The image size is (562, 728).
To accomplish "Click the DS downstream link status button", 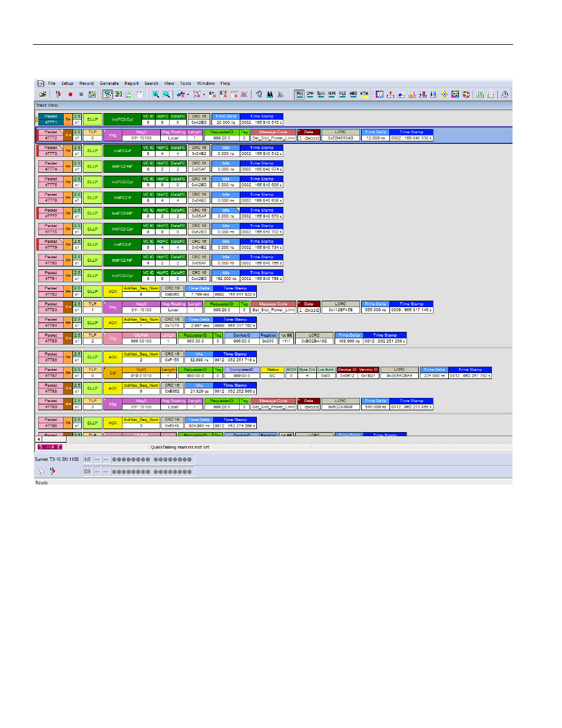I will pyautogui.click(x=87, y=471).
